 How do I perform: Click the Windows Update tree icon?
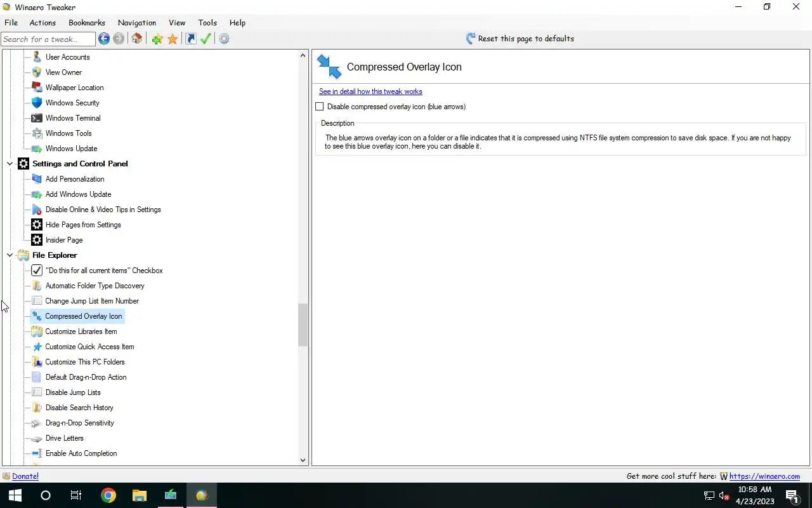pyautogui.click(x=37, y=149)
